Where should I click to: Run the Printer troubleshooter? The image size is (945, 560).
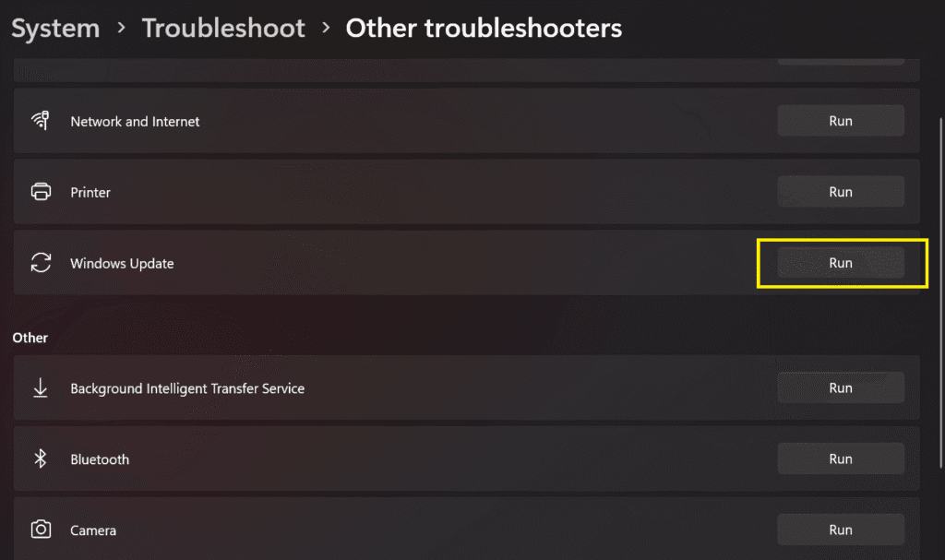coord(841,191)
